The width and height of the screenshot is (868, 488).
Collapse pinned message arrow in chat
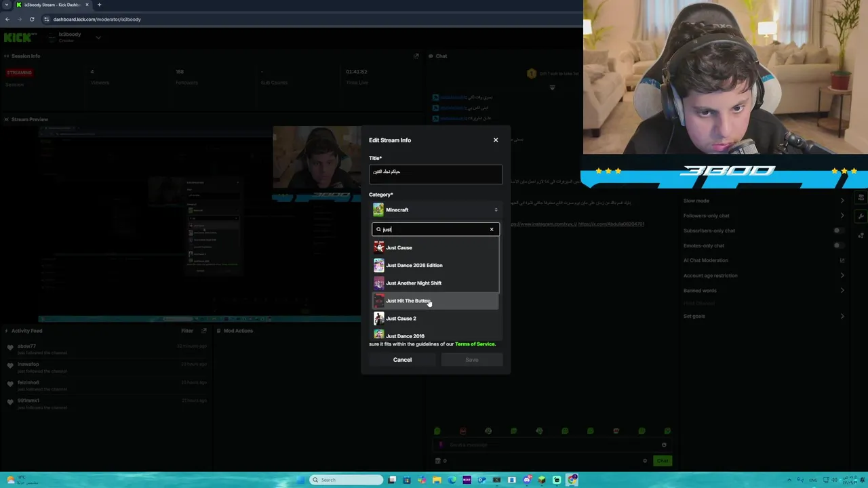click(x=552, y=87)
